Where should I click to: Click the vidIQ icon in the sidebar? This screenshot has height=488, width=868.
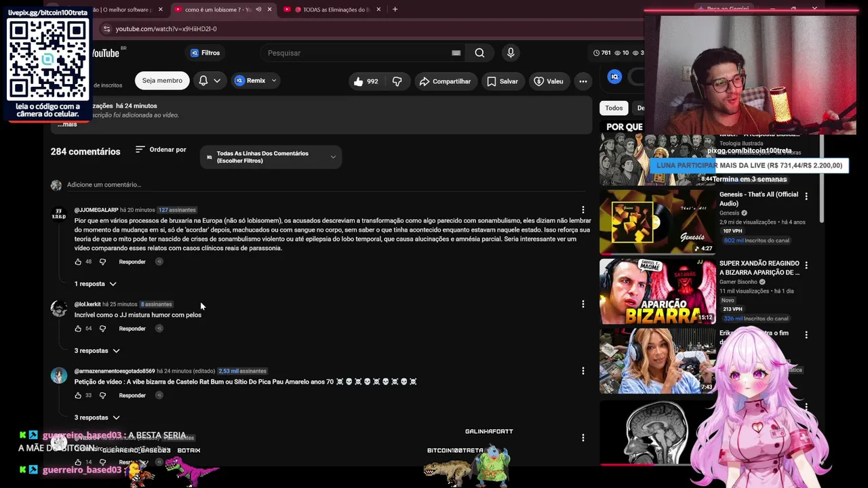click(614, 77)
